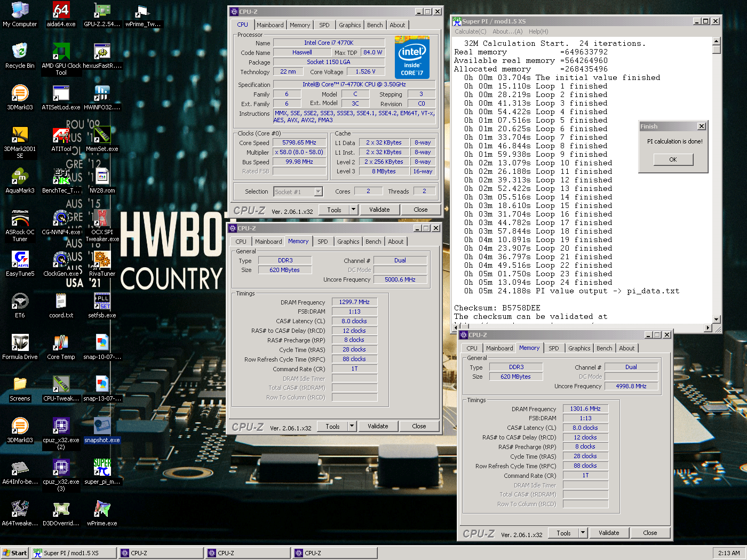Launch the Core Temp icon
The width and height of the screenshot is (747, 560).
point(61,347)
